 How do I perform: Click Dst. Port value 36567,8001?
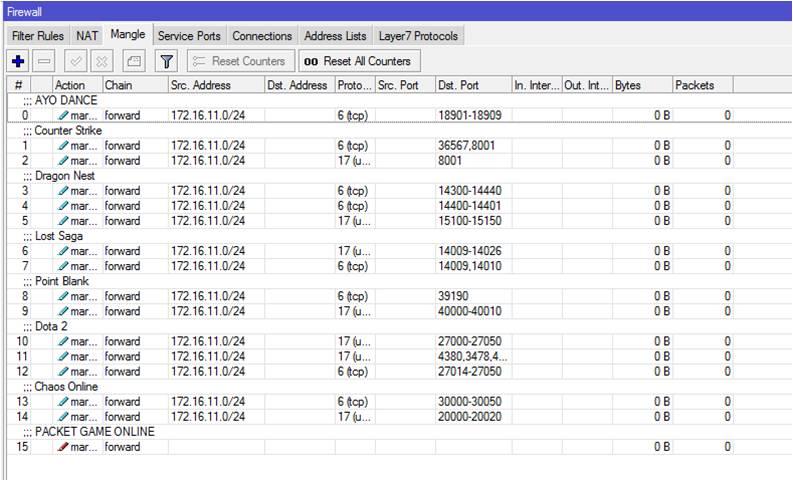click(x=467, y=146)
